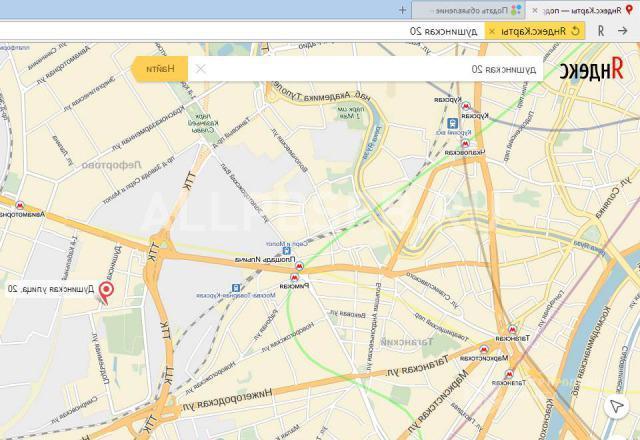The image size is (640, 440).
Task: Click the Космодамианская наб. label
Action: point(591,351)
